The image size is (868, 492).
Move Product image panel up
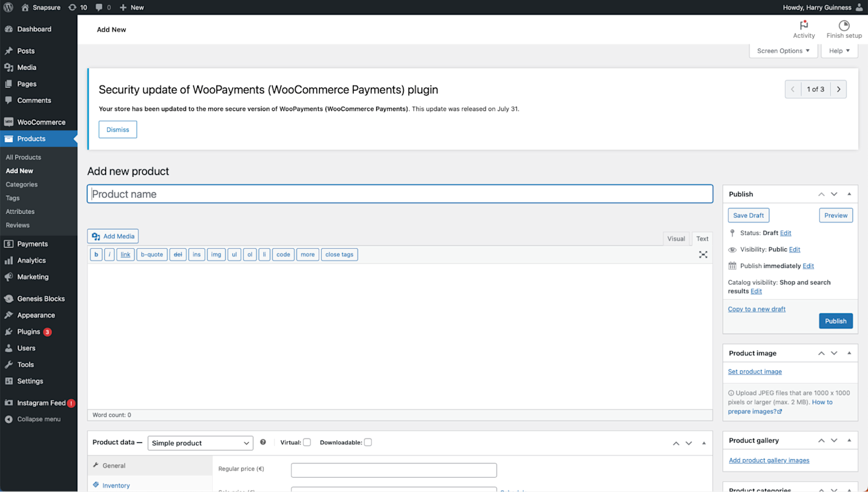pyautogui.click(x=821, y=353)
